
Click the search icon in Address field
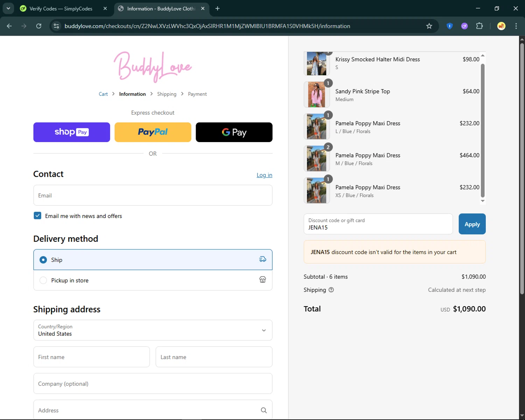(264, 410)
